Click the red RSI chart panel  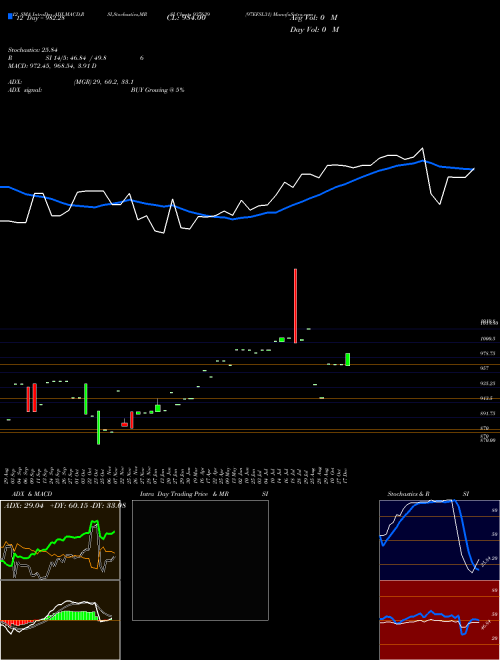pyautogui.click(x=439, y=620)
